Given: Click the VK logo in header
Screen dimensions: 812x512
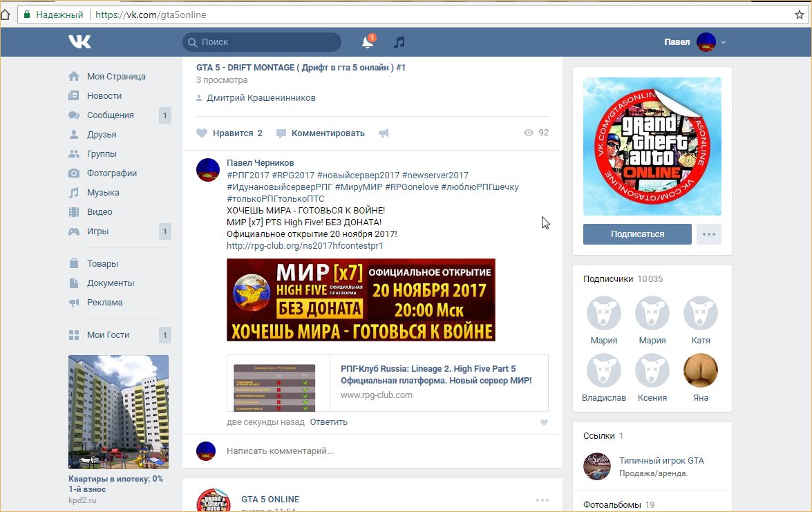Looking at the screenshot, I should pyautogui.click(x=79, y=42).
